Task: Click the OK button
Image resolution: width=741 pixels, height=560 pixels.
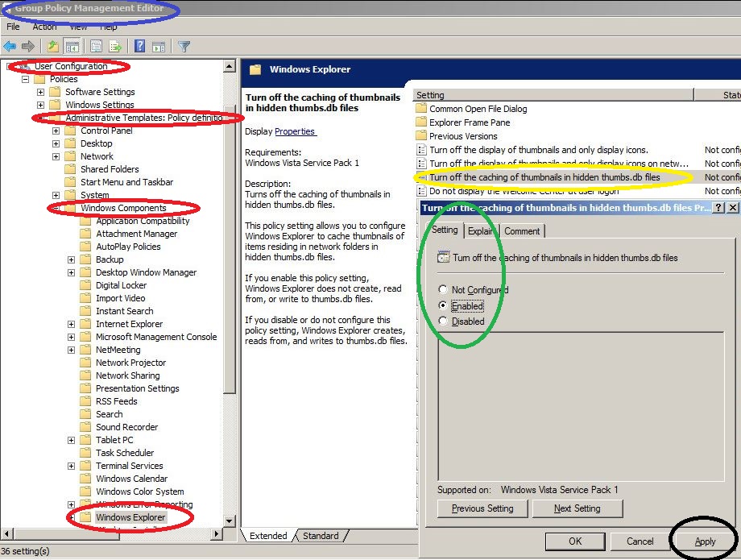Action: [575, 541]
